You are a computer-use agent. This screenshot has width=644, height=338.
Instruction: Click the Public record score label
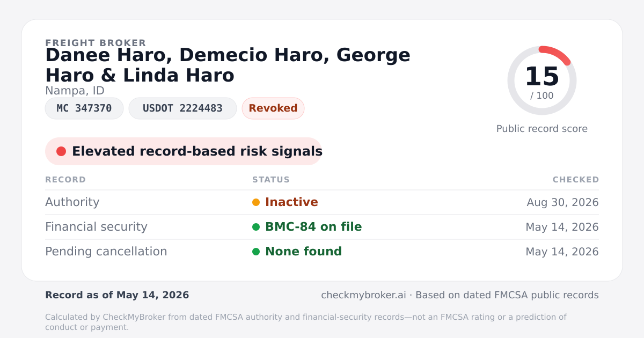[x=542, y=129]
